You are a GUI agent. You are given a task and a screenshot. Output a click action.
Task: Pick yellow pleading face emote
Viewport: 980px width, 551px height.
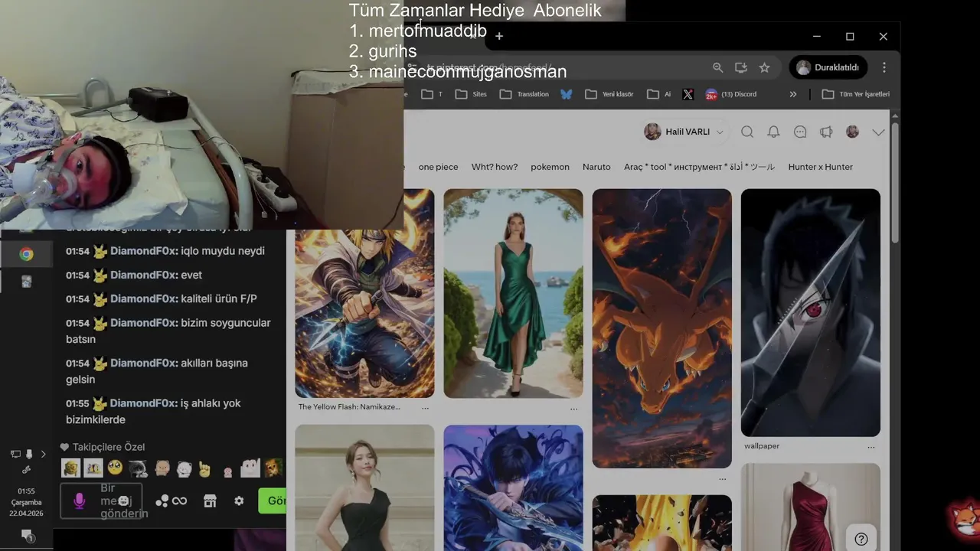pos(115,467)
